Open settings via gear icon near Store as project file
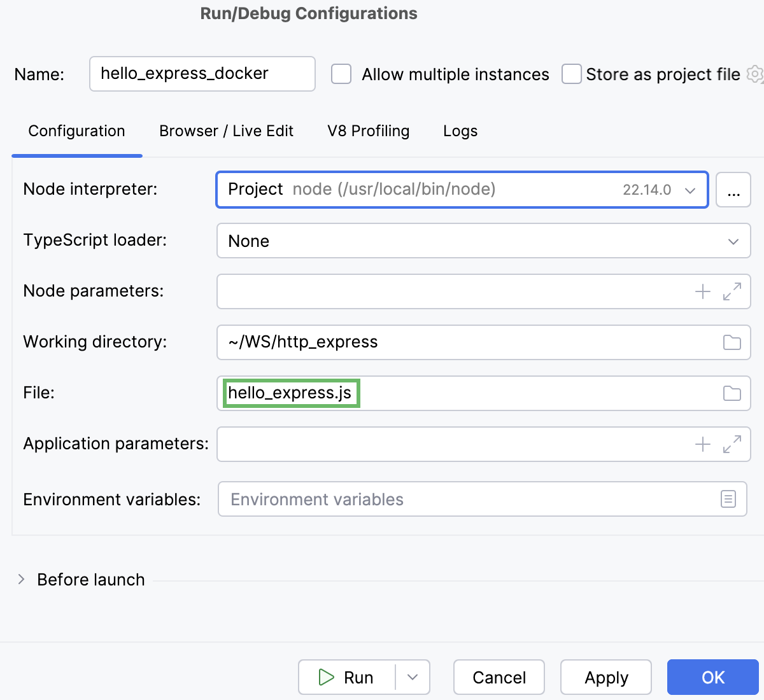 pyautogui.click(x=754, y=74)
